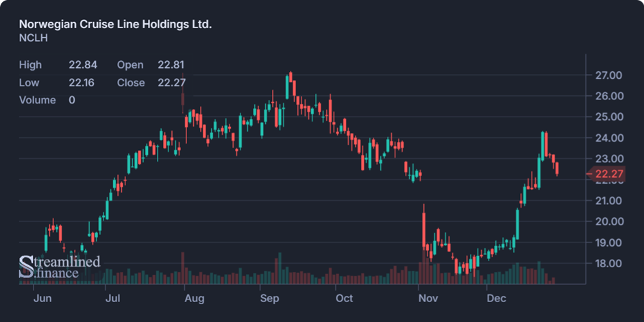Click the Sep label on the time axis
Image resolution: width=644 pixels, height=322 pixels.
pos(271,298)
